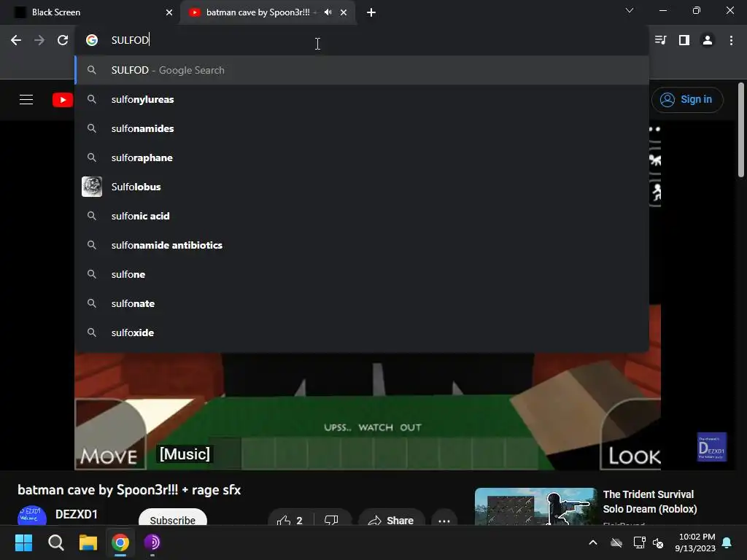Click the Sulfolobus thumbnail image

pyautogui.click(x=92, y=187)
